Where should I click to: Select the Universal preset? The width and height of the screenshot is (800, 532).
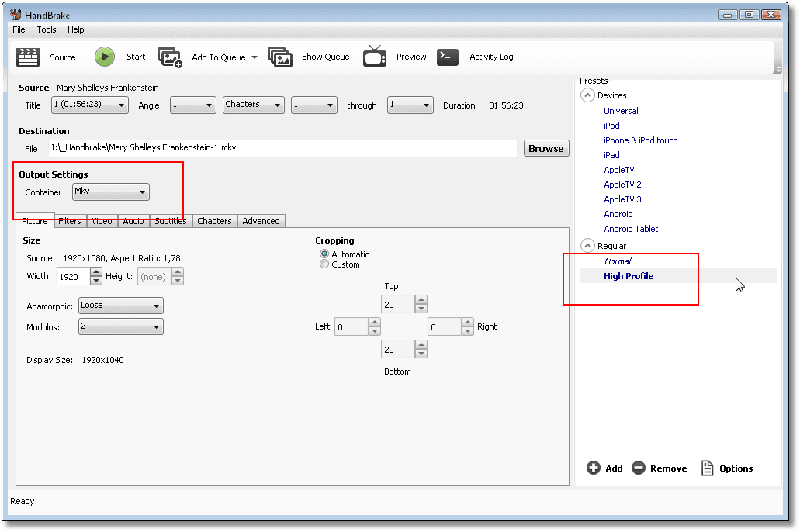pyautogui.click(x=621, y=111)
